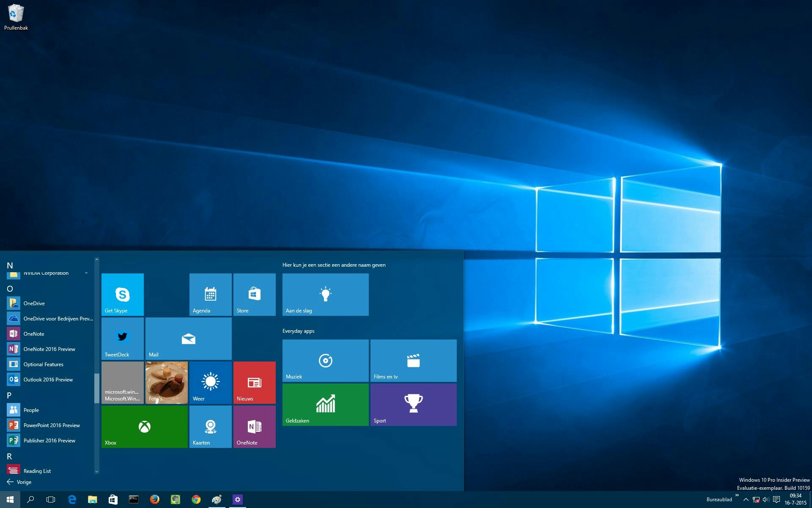The height and width of the screenshot is (508, 812).
Task: Rename the 'Everyday apps' section header
Action: [299, 331]
